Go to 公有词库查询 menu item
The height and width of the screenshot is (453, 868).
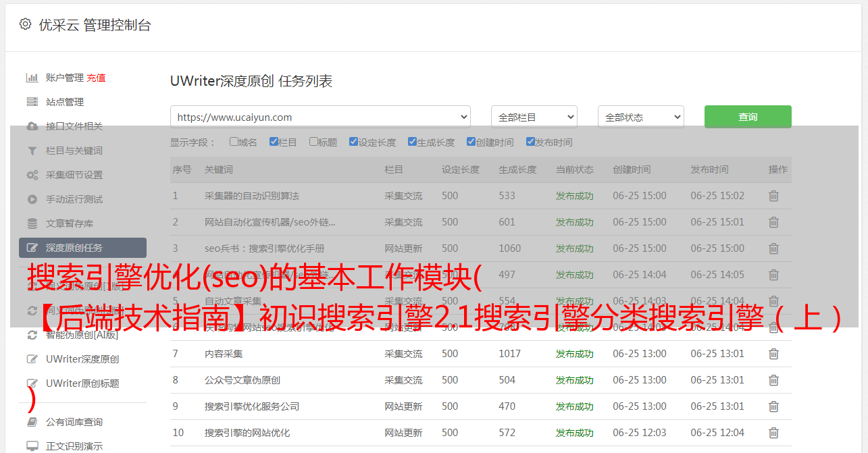pyautogui.click(x=74, y=422)
